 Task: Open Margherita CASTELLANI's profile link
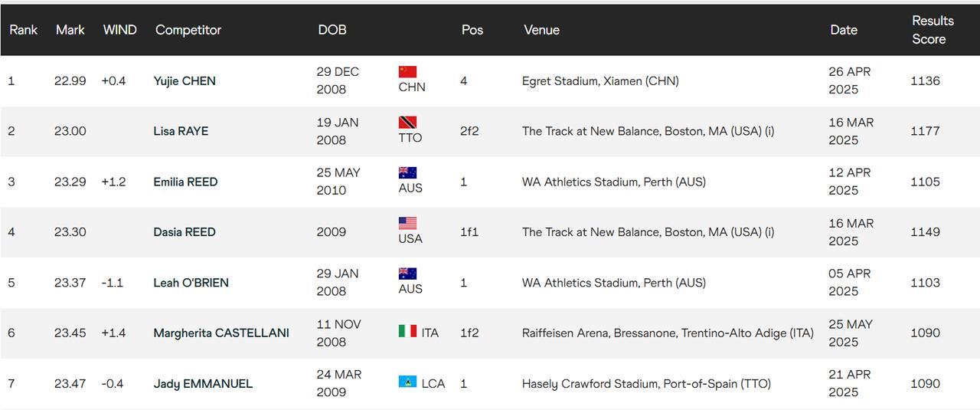coord(221,333)
